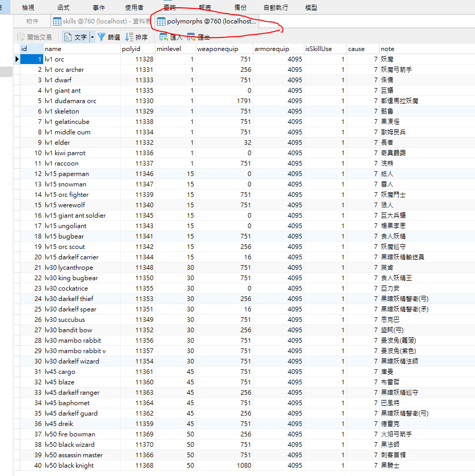Click the note '妖魔弓箭手' cell
This screenshot has height=476, width=475.
pos(427,69)
